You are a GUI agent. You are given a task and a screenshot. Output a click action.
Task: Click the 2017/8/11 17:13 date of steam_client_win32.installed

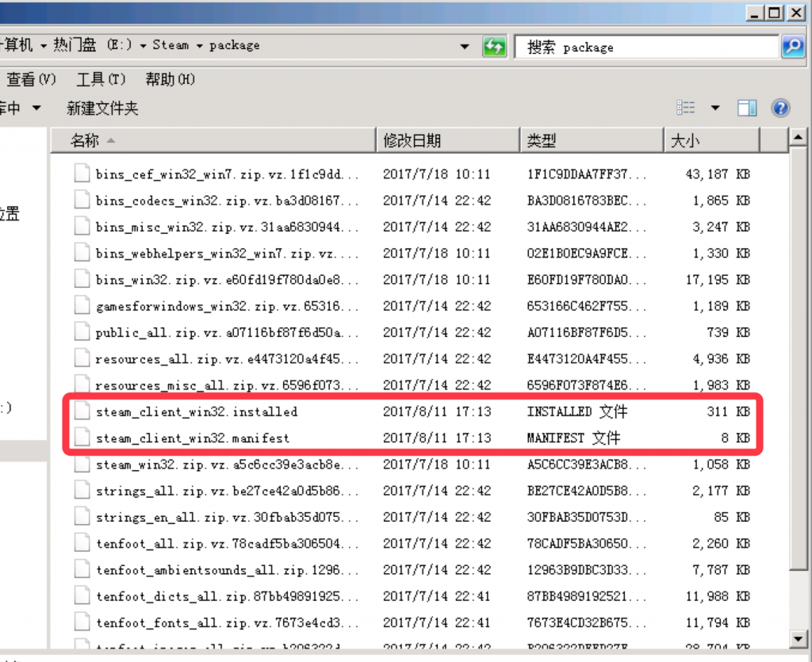point(437,411)
